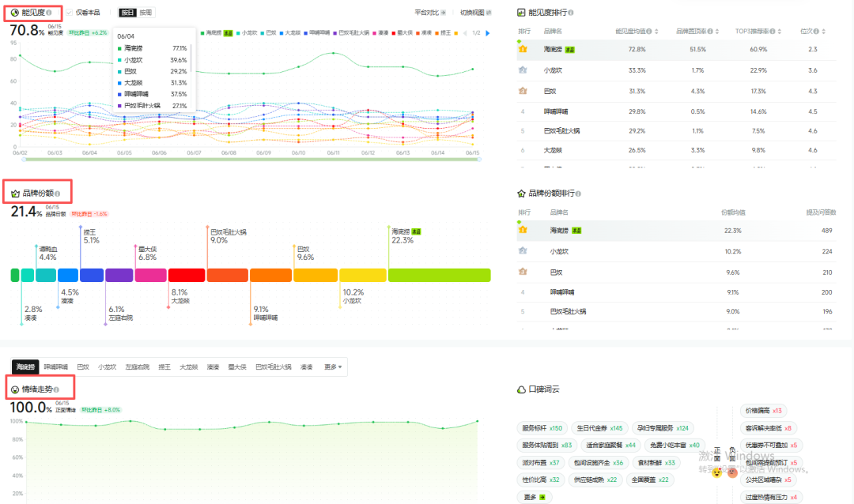
Task: Click the negative angry emoji in 口碑词云
Action: [x=732, y=472]
